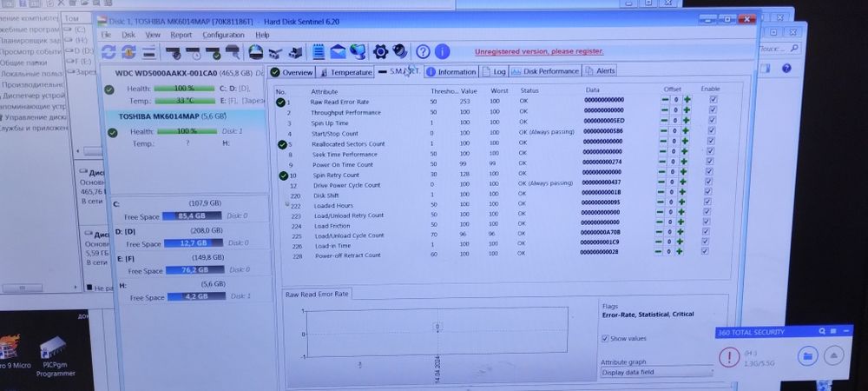Uncheck Enable for Power-off Retract Count row
Image resolution: width=868 pixels, height=391 pixels.
click(x=704, y=251)
